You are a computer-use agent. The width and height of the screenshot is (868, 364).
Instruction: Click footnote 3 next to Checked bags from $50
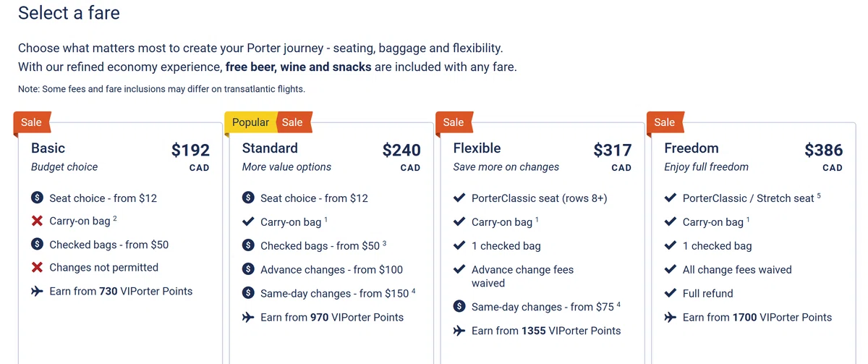coord(385,243)
